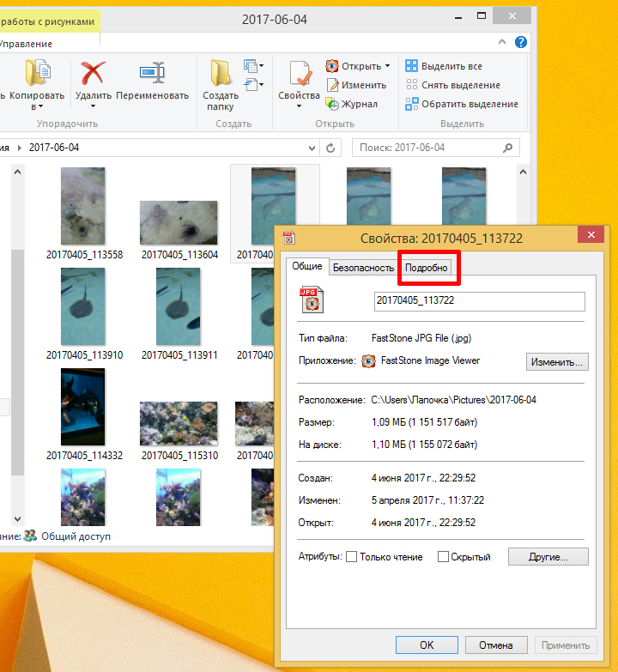Enable the Только чтение checkbox
Screen dimensions: 618x672
point(351,557)
